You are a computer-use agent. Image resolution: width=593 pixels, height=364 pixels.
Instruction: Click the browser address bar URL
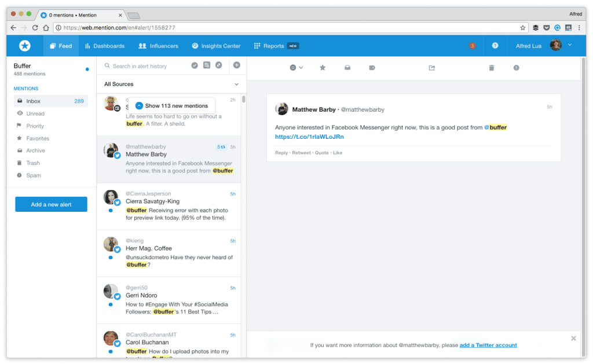tap(119, 28)
